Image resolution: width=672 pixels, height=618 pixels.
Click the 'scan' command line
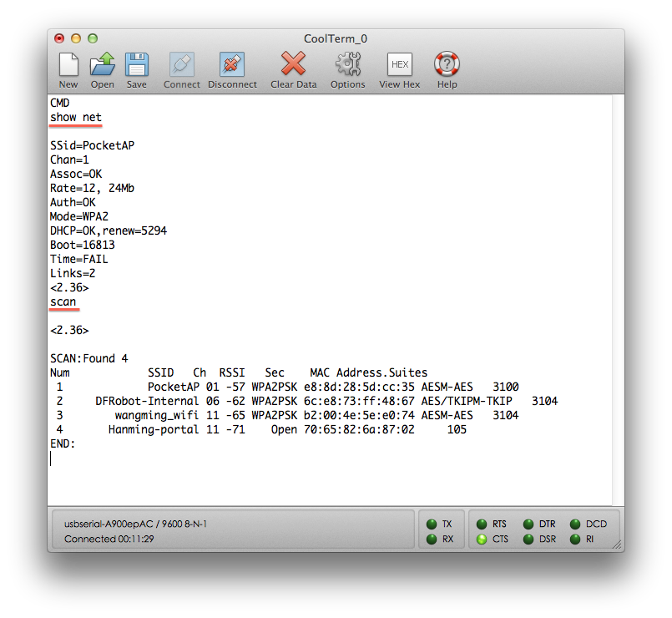tap(63, 302)
